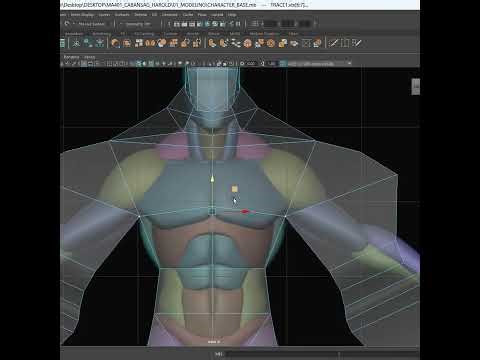Switch to the Arnold shelf tab

(x=193, y=34)
